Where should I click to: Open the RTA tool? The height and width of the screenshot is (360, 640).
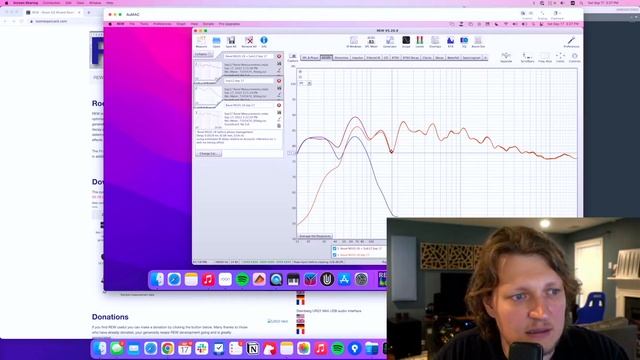451,42
